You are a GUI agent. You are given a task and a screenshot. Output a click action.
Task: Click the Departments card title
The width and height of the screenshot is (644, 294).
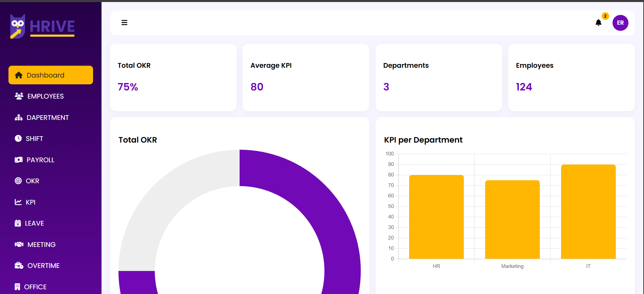[406, 65]
